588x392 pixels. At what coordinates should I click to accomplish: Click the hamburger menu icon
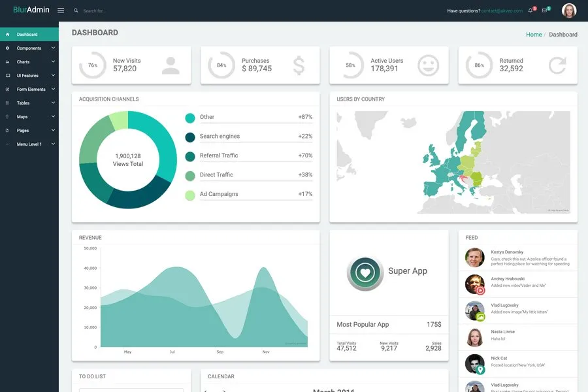tap(61, 10)
